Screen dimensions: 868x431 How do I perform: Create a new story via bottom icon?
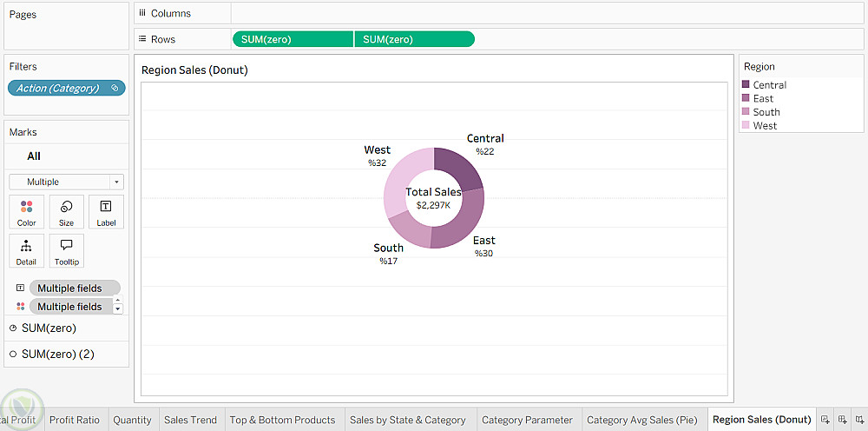[859, 420]
